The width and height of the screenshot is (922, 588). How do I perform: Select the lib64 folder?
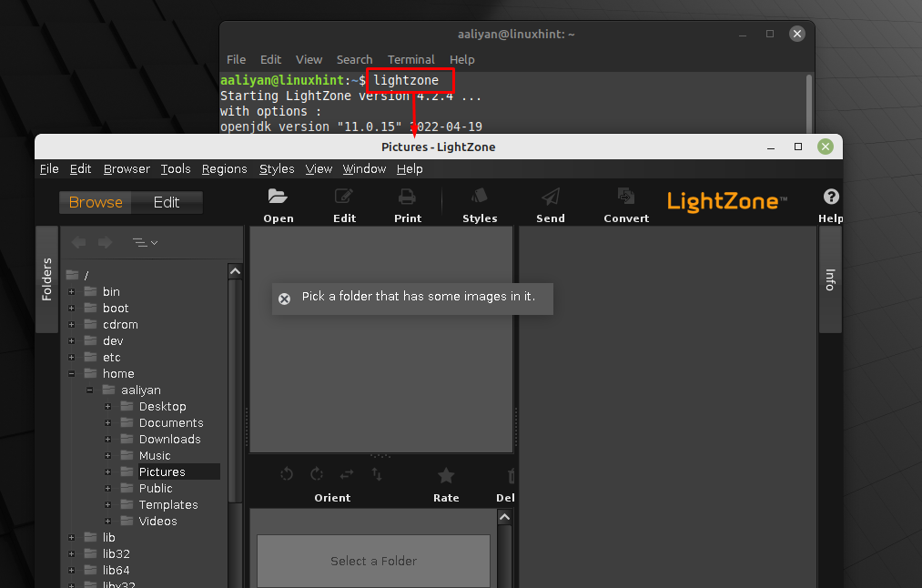click(x=116, y=571)
